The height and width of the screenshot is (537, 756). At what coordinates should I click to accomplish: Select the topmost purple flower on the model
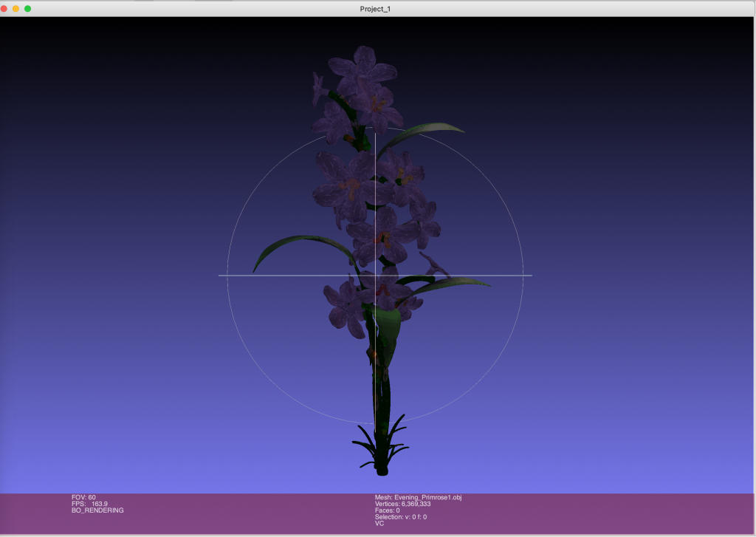pos(362,68)
